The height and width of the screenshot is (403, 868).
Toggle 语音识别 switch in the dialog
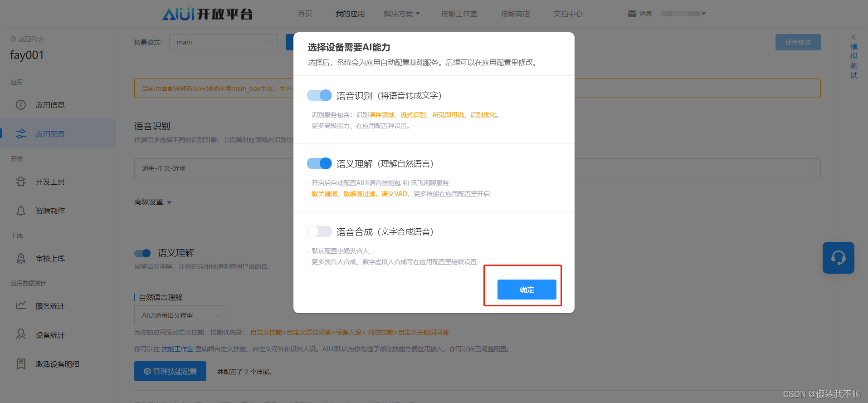pyautogui.click(x=319, y=95)
